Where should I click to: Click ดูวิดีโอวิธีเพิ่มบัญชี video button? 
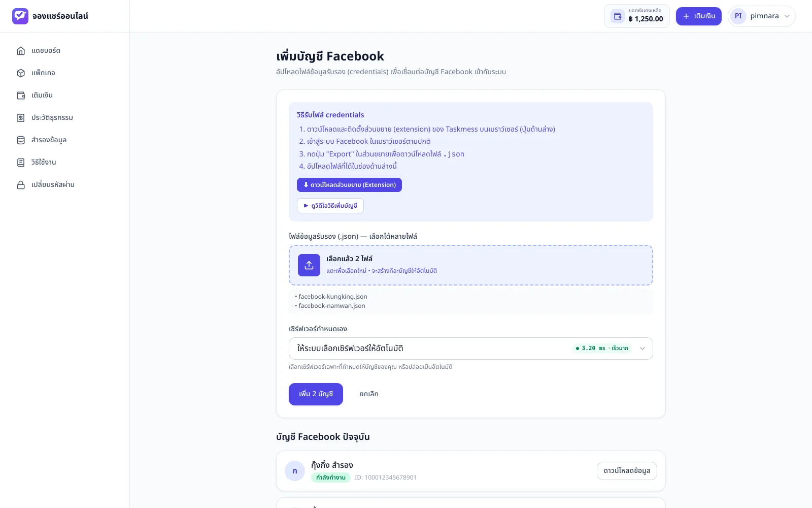(330, 206)
